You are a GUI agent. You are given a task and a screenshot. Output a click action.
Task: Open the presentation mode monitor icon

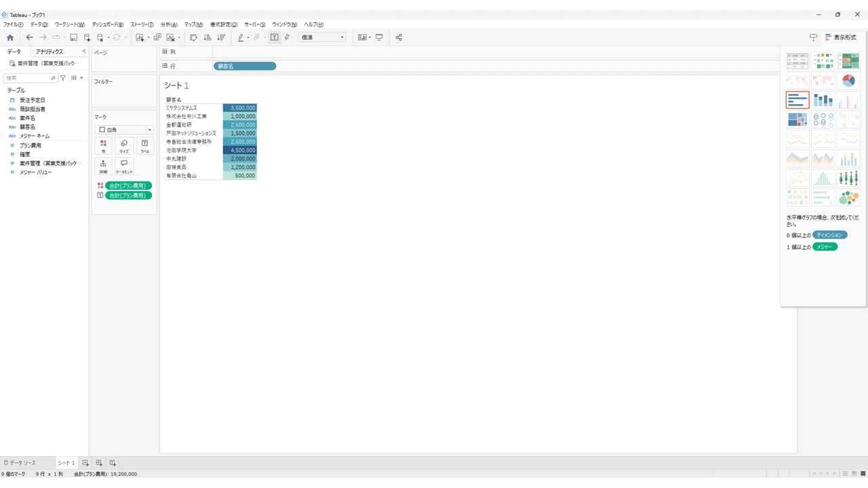click(x=379, y=37)
